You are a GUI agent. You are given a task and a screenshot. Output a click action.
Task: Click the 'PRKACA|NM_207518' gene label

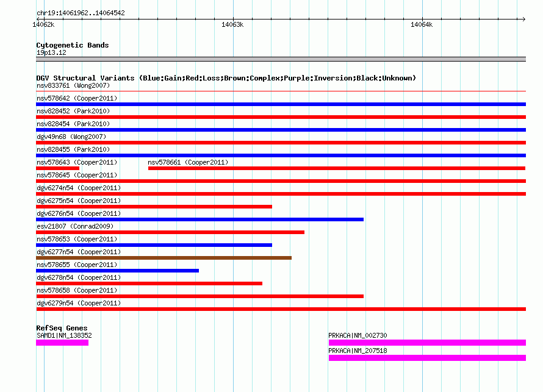point(358,351)
